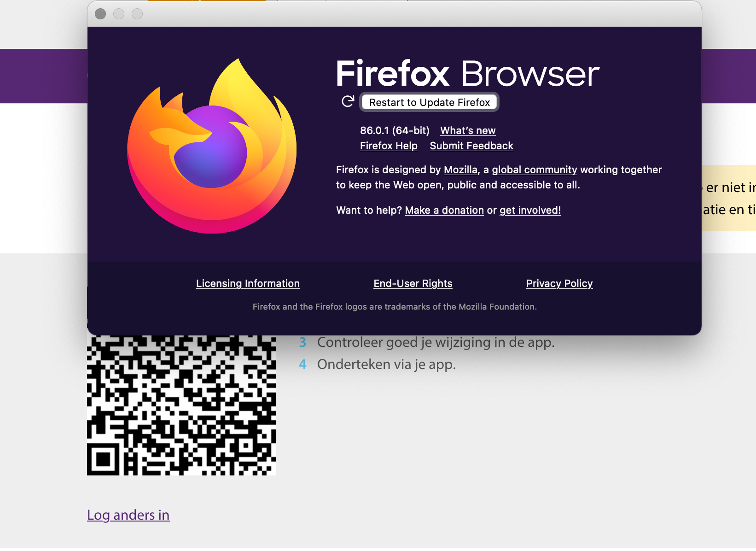Open the global community link

(534, 170)
